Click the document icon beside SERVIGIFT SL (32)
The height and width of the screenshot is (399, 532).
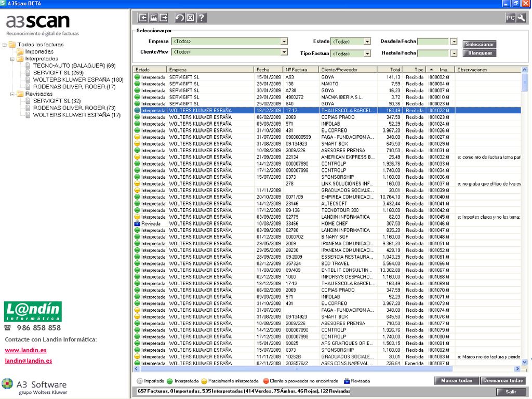click(x=28, y=101)
